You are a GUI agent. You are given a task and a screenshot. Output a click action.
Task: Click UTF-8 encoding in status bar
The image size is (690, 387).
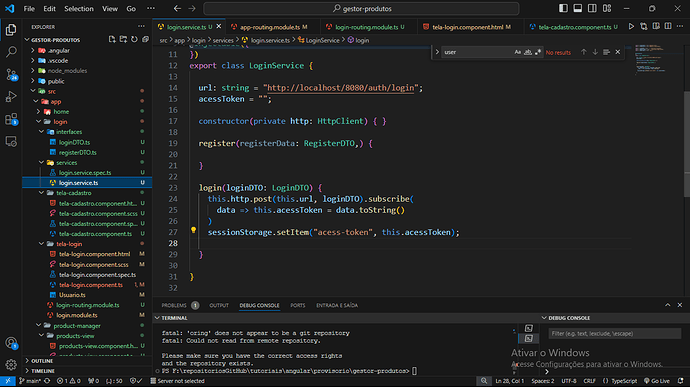tap(569, 381)
